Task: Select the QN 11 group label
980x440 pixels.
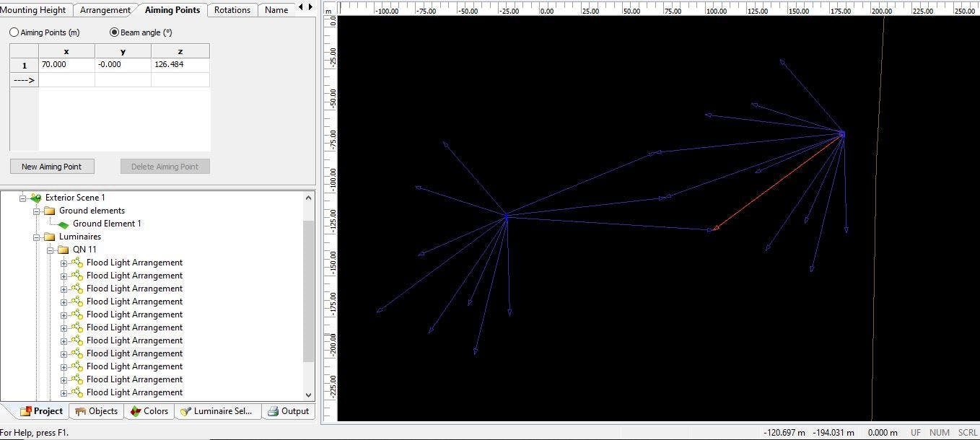Action: [x=84, y=250]
